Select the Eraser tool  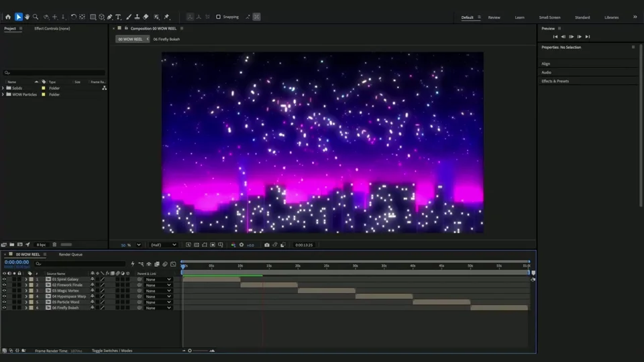146,17
